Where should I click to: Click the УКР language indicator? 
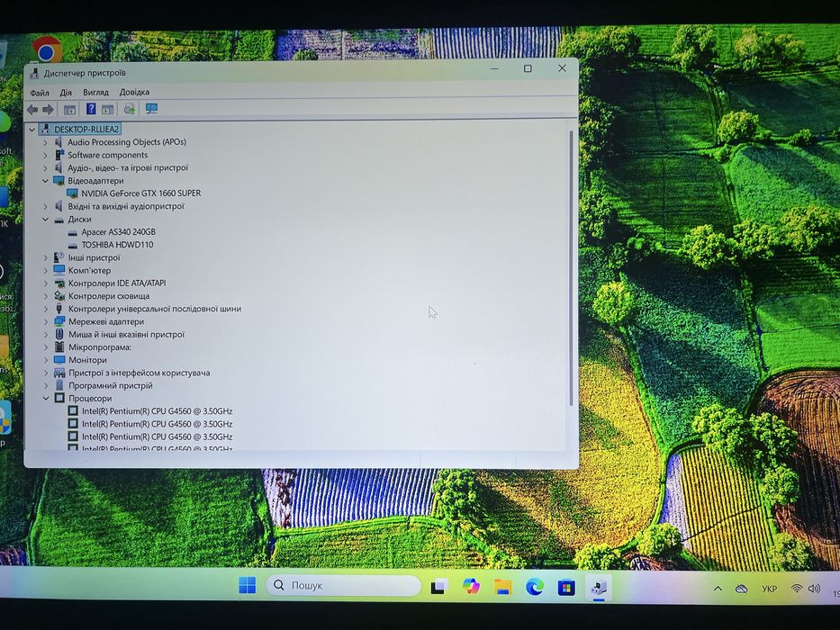pyautogui.click(x=769, y=589)
